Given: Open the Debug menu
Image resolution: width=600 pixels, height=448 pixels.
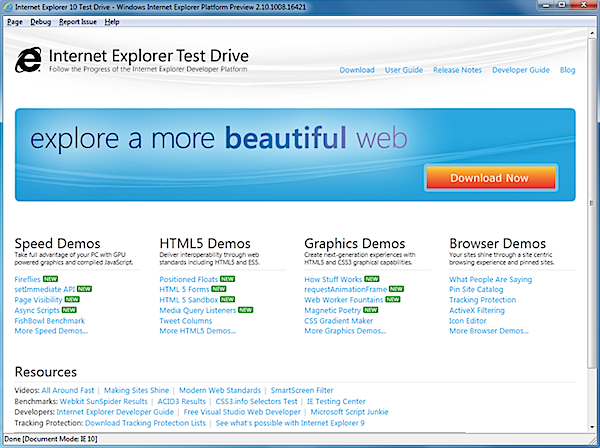Looking at the screenshot, I should (40, 21).
